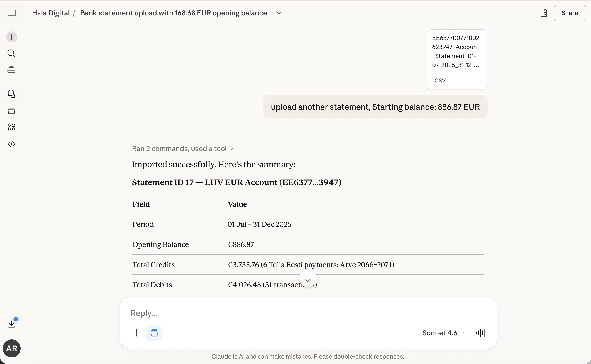Toggle the left sidebar panel
Image resolution: width=591 pixels, height=364 pixels.
(11, 13)
